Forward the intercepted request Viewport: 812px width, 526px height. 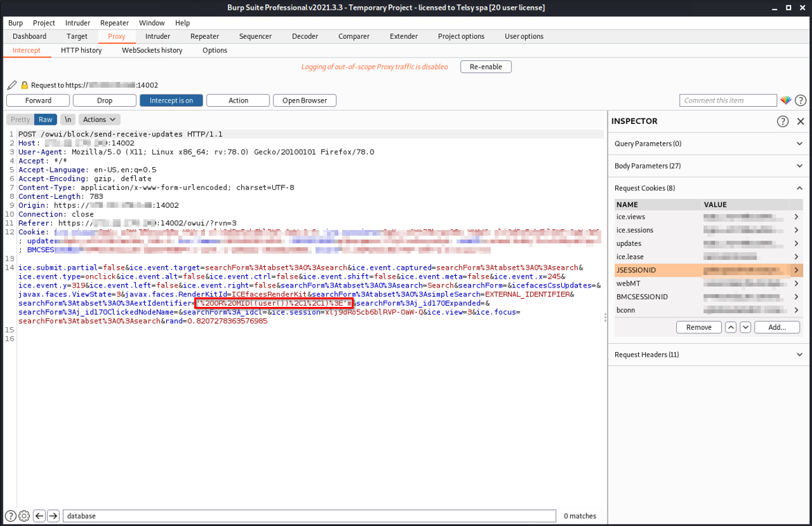38,100
